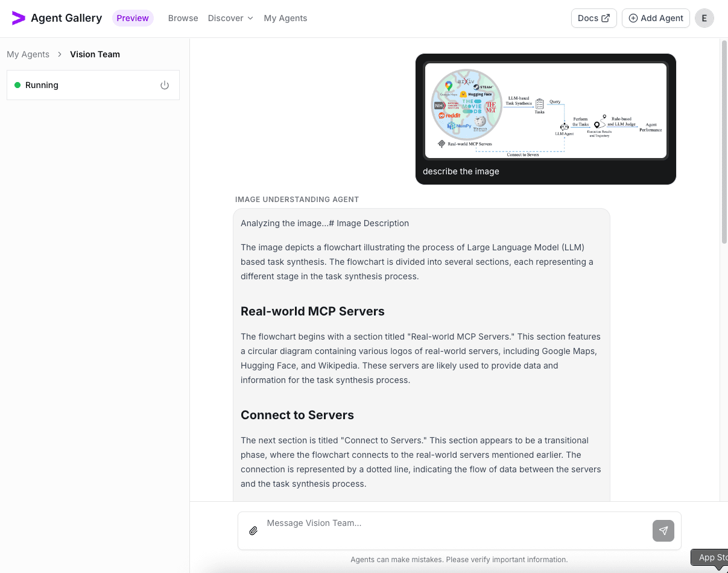Open the E user avatar menu
This screenshot has width=728, height=573.
(704, 18)
